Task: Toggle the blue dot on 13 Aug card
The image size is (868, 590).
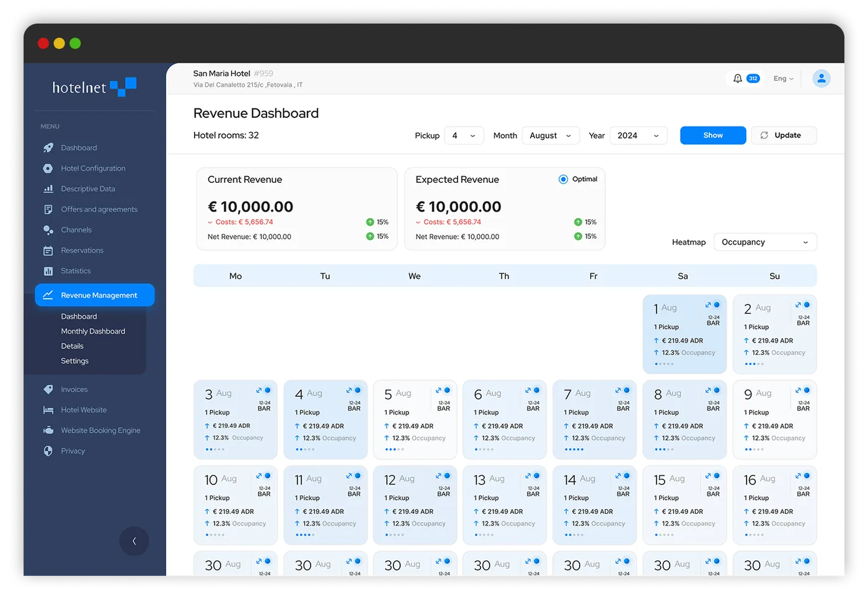Action: 537,476
